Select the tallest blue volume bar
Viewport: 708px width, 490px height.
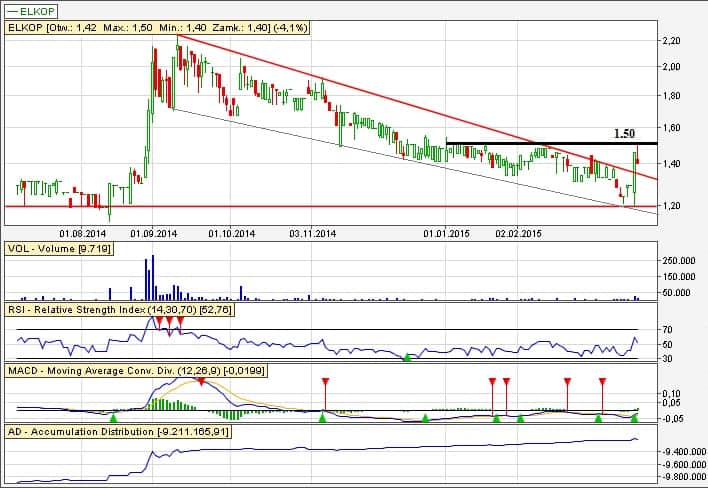pos(154,277)
